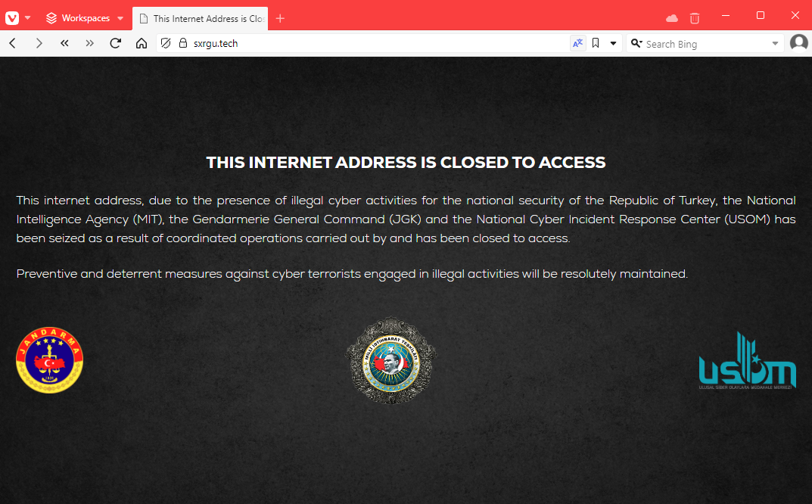Screen dimensions: 812x504
Task: Open the Workspaces dropdown
Action: (86, 18)
